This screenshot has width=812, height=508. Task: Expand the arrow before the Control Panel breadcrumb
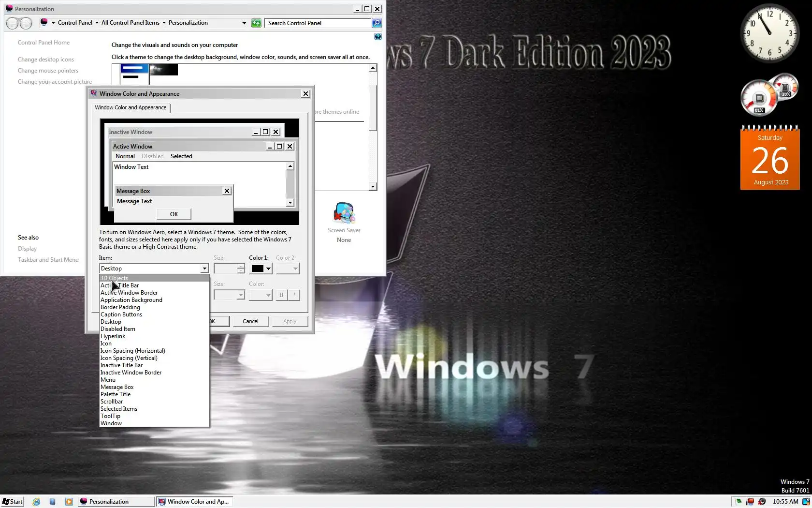tap(53, 23)
